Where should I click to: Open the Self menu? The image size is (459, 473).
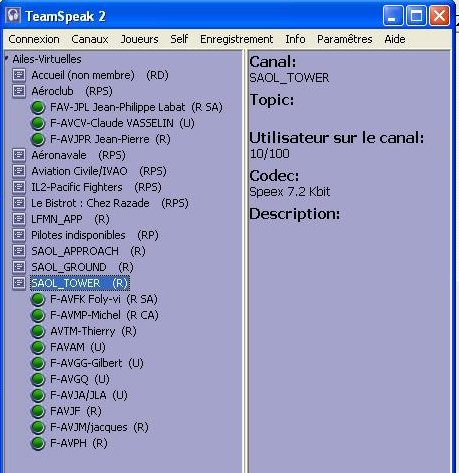coord(179,39)
